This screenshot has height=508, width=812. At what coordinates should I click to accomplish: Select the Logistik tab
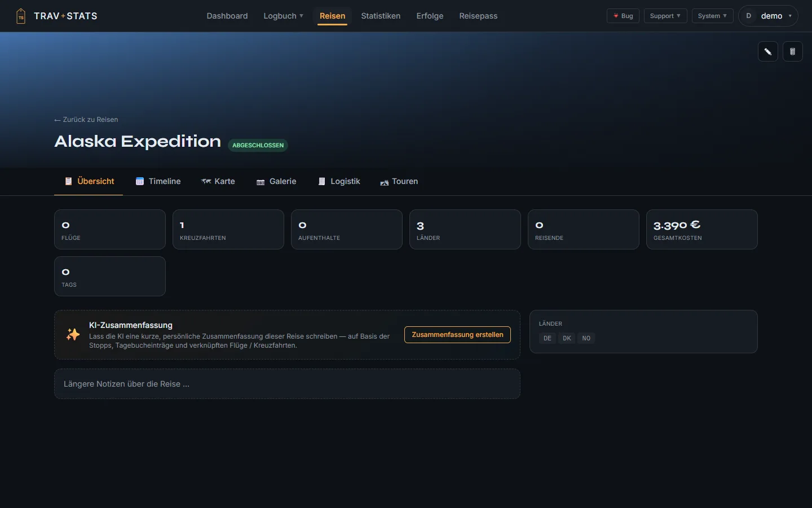(x=339, y=181)
